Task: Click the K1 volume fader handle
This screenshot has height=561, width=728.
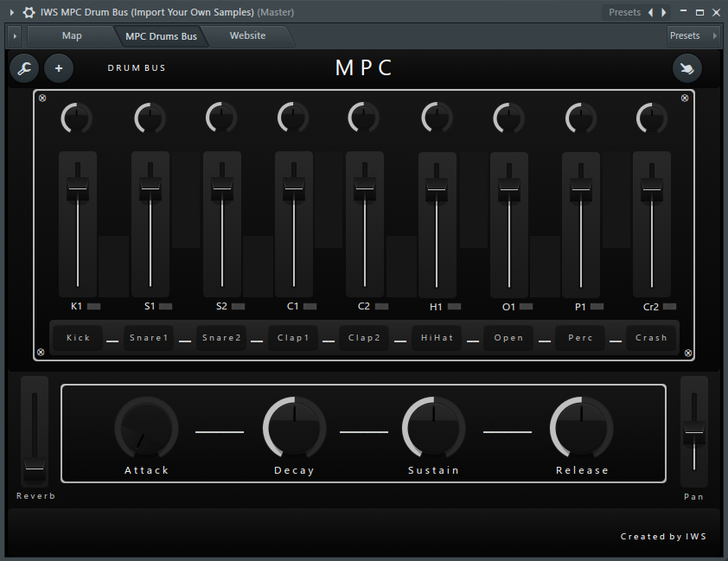Action: click(x=78, y=188)
